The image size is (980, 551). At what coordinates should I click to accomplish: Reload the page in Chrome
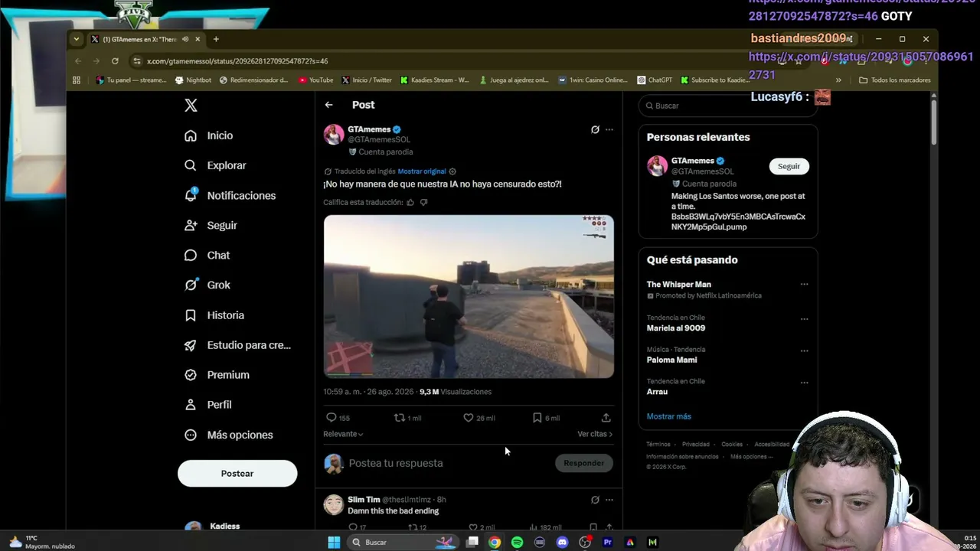(115, 61)
